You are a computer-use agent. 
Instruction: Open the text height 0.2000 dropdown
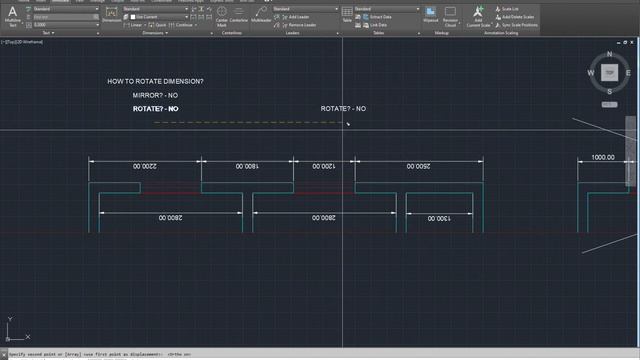[66, 25]
